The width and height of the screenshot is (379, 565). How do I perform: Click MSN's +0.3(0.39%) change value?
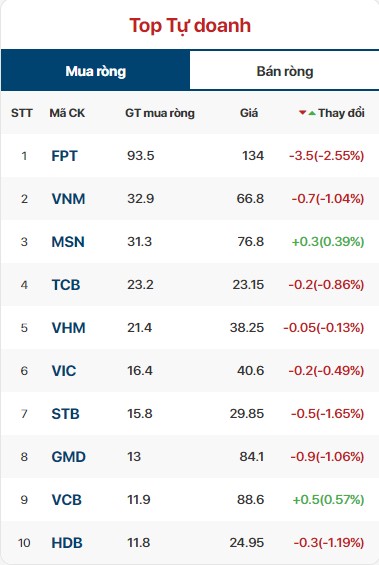pyautogui.click(x=328, y=241)
